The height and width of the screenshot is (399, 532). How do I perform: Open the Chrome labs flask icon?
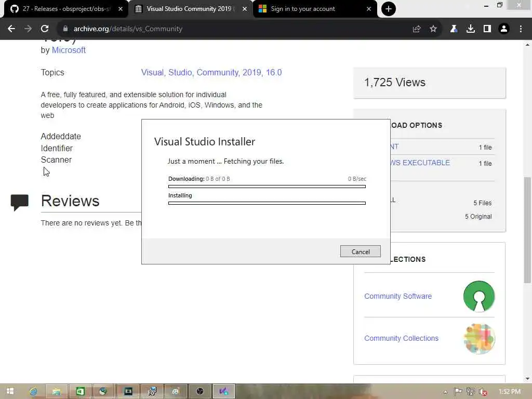coord(454,29)
